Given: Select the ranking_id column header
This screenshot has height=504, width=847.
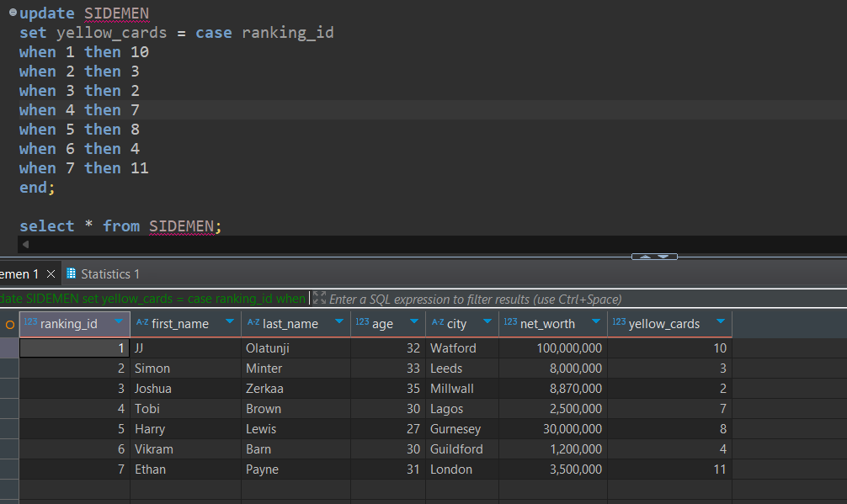Looking at the screenshot, I should tap(75, 324).
